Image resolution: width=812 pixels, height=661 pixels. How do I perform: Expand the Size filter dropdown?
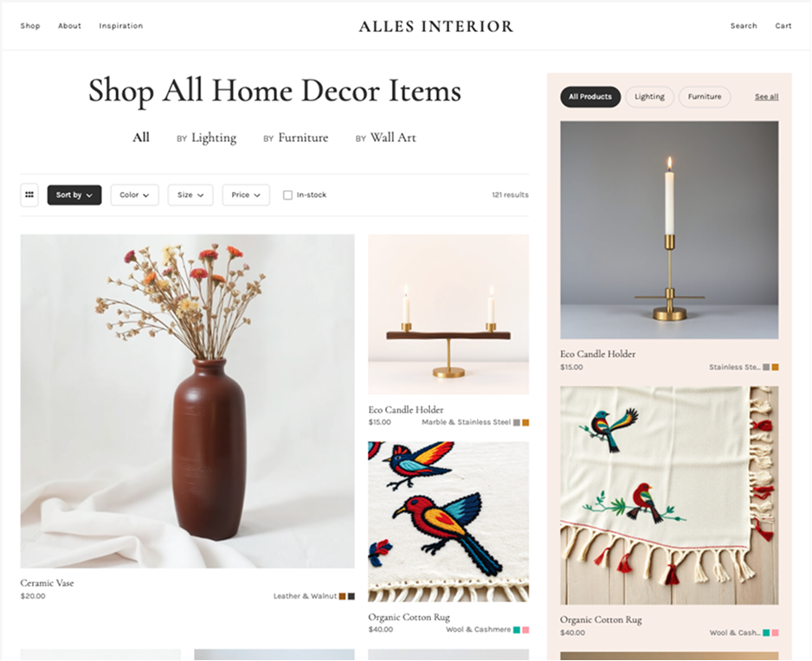click(190, 196)
